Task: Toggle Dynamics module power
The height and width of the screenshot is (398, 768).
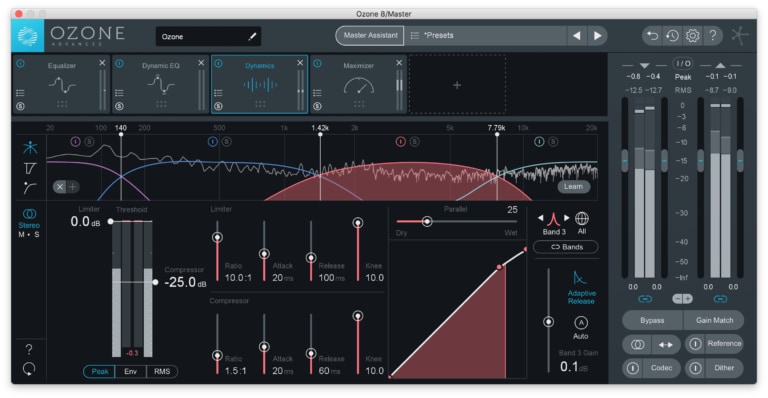Action: tap(218, 63)
